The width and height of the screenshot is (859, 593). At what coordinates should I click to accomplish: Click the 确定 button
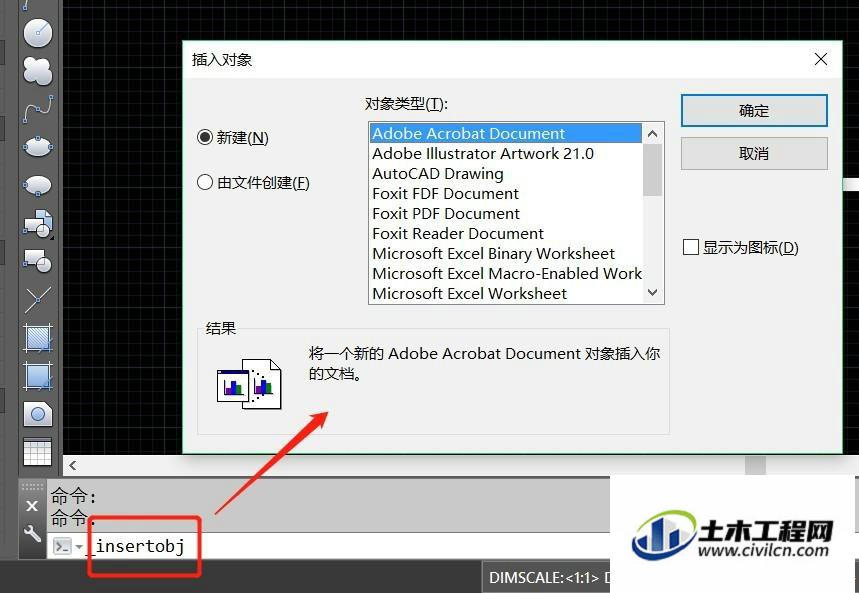click(754, 111)
